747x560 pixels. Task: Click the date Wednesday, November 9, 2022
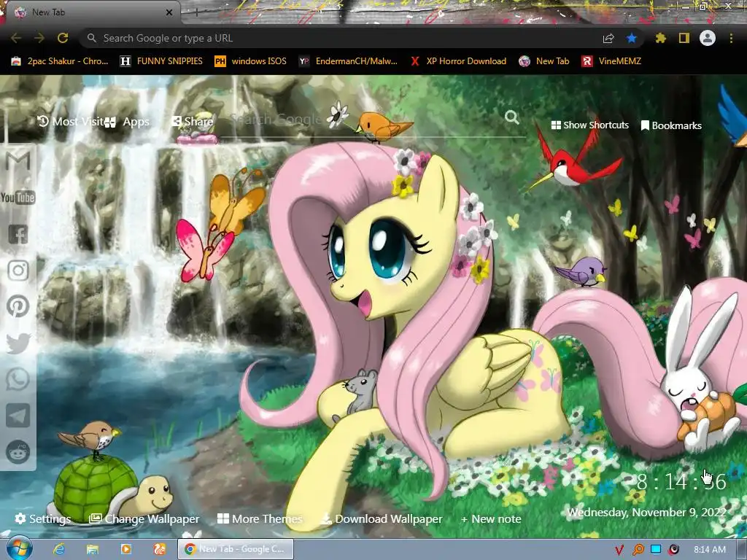[646, 513]
